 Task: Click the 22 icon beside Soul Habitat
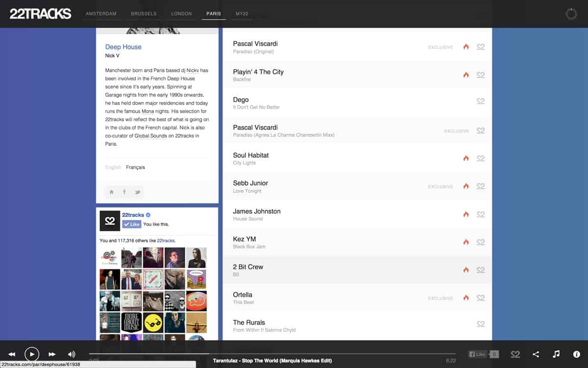point(481,158)
